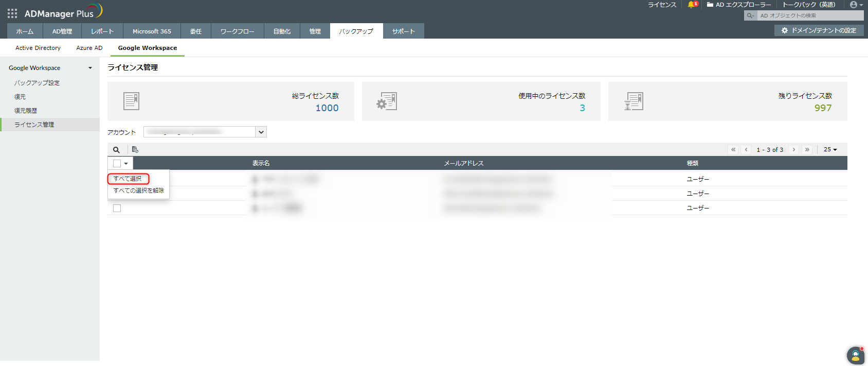Screen dimensions: 868x366
Task: Choose すべて選択 from the menu
Action: click(128, 179)
